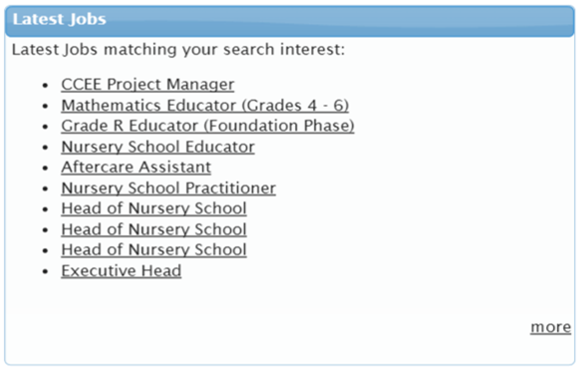
Task: Open Mathematics Educator (Grades 4 - 6) listing
Action: [x=204, y=106]
